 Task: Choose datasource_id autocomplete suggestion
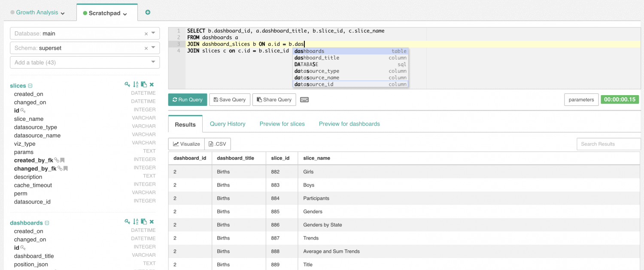pos(350,84)
